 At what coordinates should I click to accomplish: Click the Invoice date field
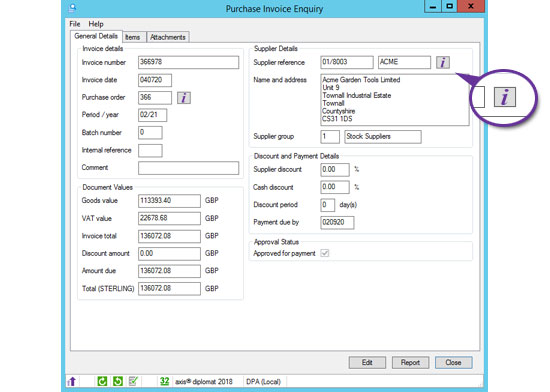click(155, 80)
